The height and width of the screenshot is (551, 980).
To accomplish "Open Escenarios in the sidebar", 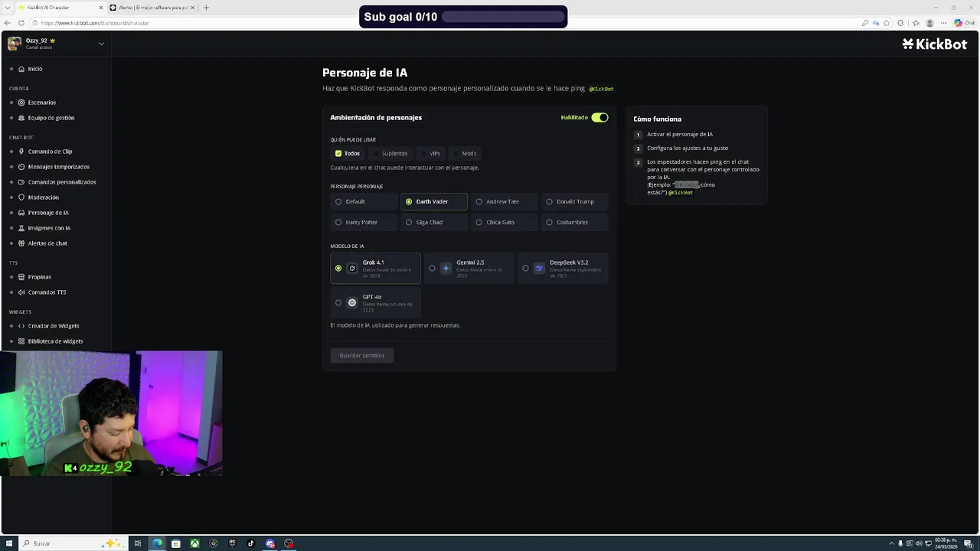I will pos(41,103).
